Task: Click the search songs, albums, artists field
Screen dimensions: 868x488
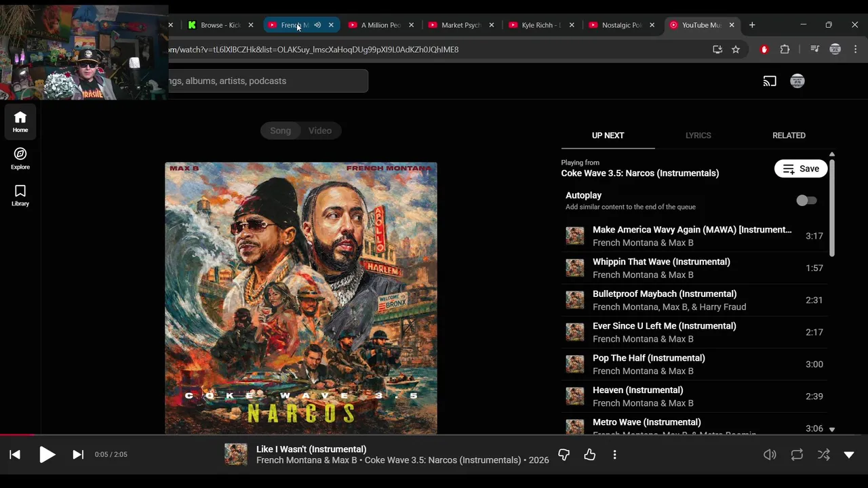Action: (x=268, y=81)
